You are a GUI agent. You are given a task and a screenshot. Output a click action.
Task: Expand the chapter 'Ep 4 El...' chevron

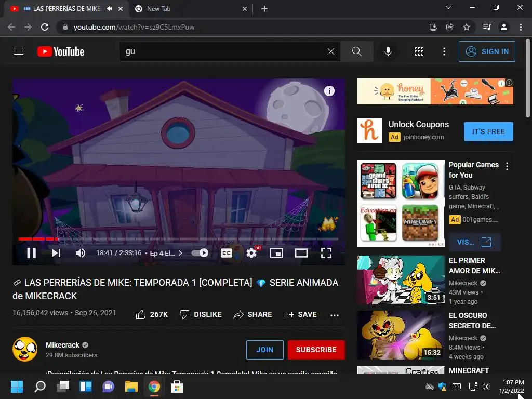180,253
